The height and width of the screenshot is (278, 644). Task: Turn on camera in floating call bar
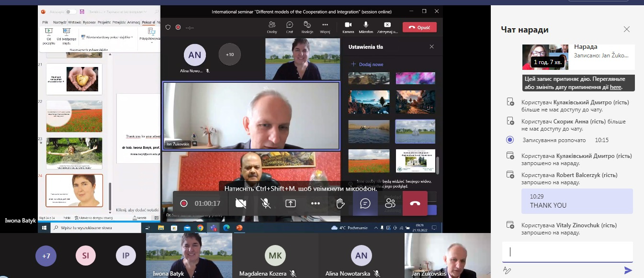click(x=241, y=203)
